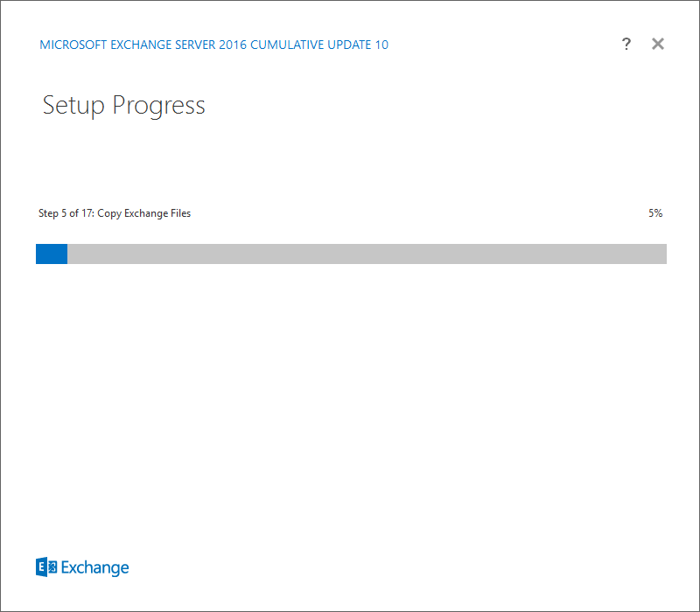The width and height of the screenshot is (700, 612).
Task: Click the word 'SERVER' in the title
Action: 195,45
